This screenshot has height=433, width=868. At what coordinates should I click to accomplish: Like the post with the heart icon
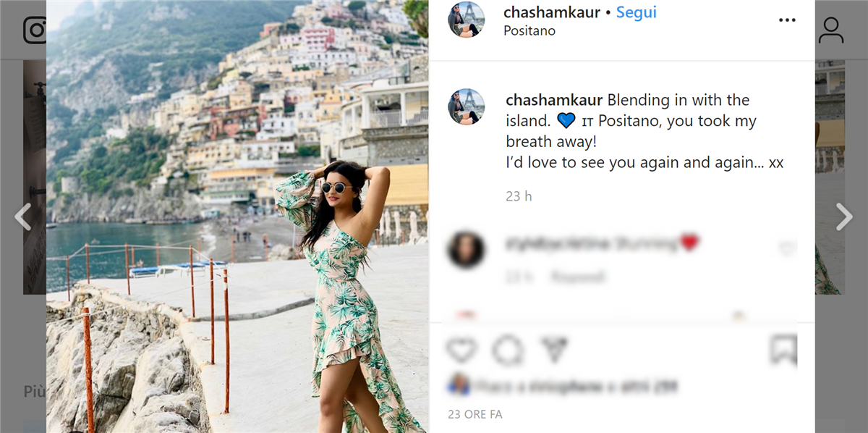pyautogui.click(x=461, y=350)
